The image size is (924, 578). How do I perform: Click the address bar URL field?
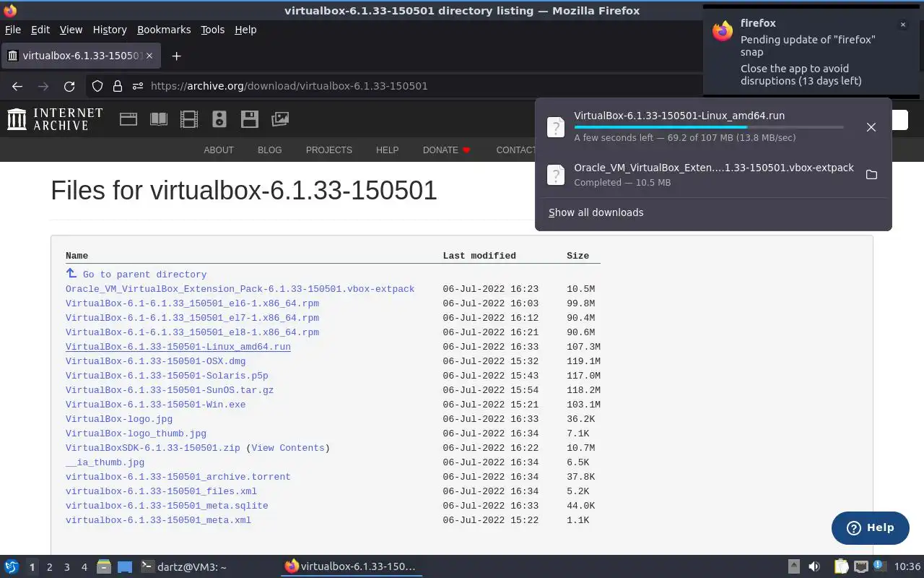pos(289,86)
